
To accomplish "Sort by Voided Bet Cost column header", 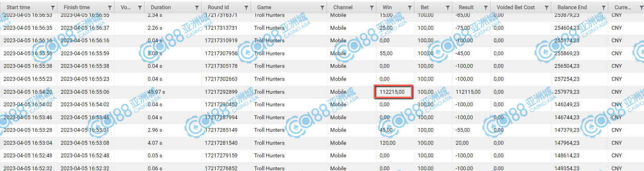I will coord(516,7).
